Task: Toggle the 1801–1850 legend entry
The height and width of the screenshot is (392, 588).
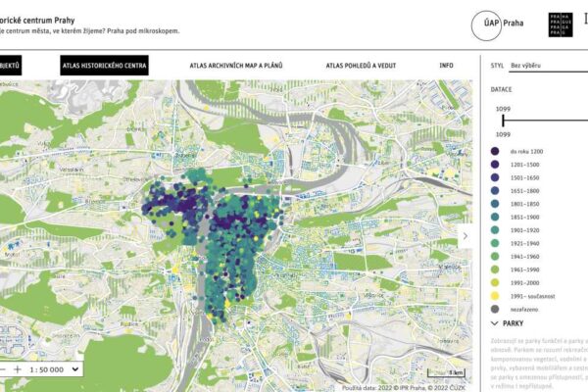Action: point(494,204)
